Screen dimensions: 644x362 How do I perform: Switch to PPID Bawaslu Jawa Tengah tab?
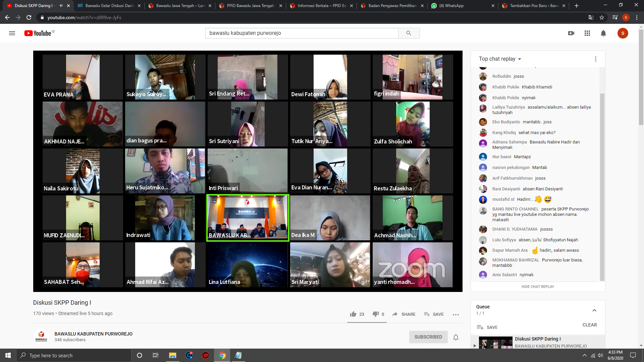(x=250, y=6)
